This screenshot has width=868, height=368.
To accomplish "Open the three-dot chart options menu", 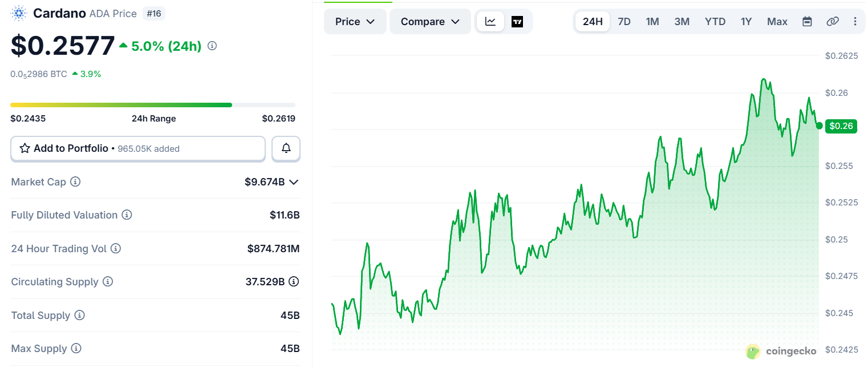I will click(855, 22).
